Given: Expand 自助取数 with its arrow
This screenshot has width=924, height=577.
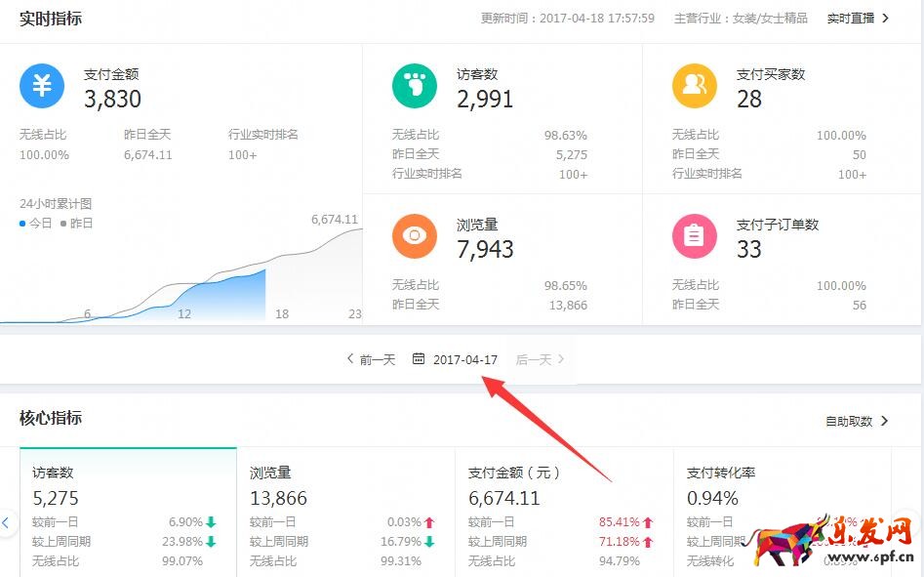Looking at the screenshot, I should coord(858,421).
